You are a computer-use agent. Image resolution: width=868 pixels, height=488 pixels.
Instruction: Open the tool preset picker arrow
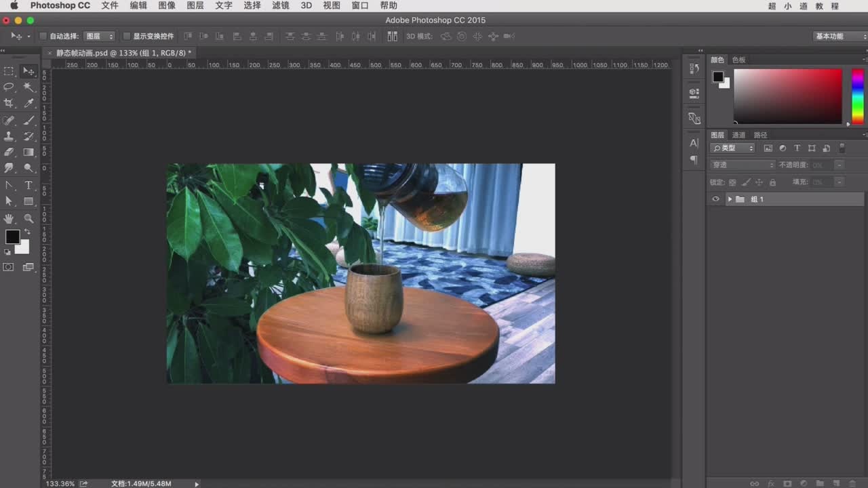[28, 36]
